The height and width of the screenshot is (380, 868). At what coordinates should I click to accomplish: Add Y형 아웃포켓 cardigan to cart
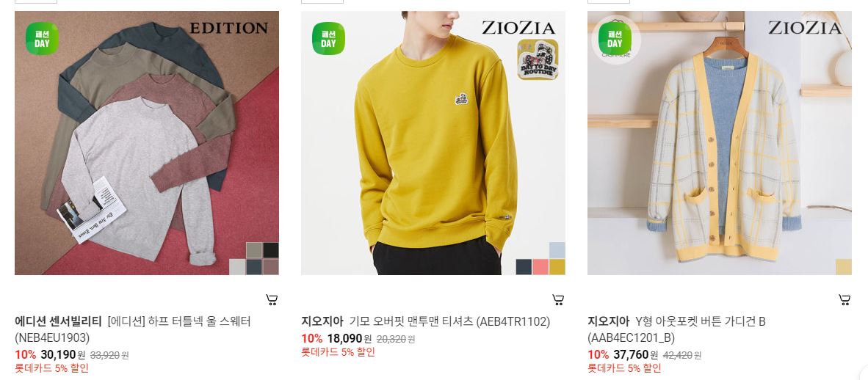pos(845,300)
